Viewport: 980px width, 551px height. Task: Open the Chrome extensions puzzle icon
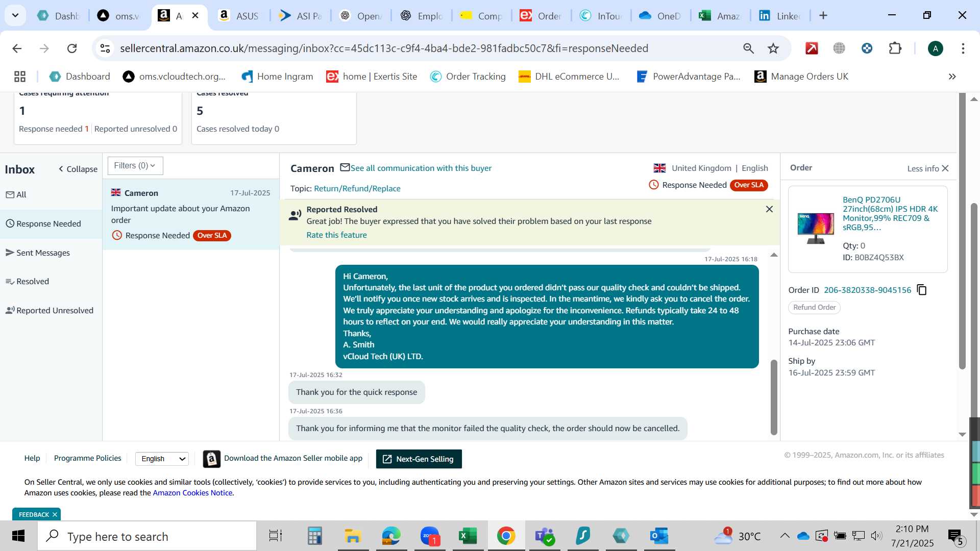895,48
